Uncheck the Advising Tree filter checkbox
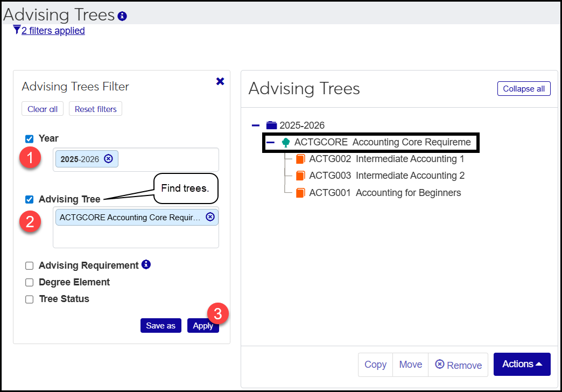Screen dimensions: 562x392 point(30,199)
